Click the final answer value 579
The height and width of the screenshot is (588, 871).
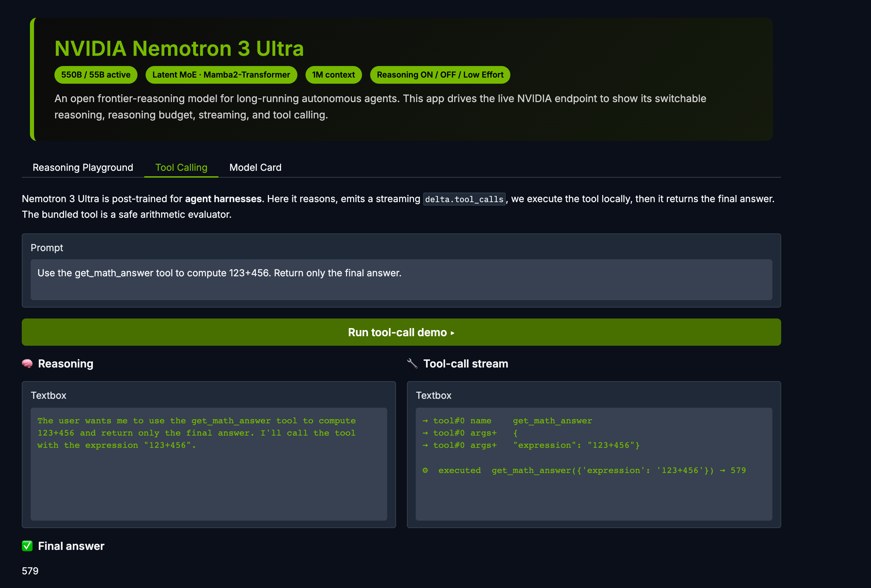(30, 571)
